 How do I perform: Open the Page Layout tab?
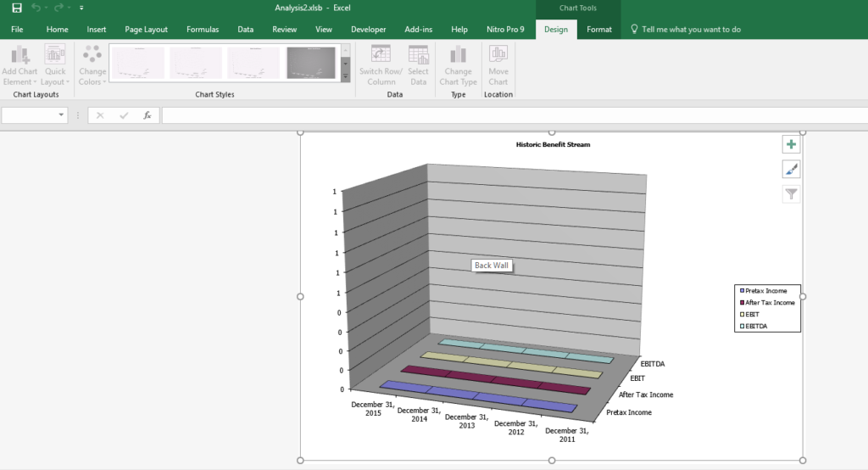point(146,29)
